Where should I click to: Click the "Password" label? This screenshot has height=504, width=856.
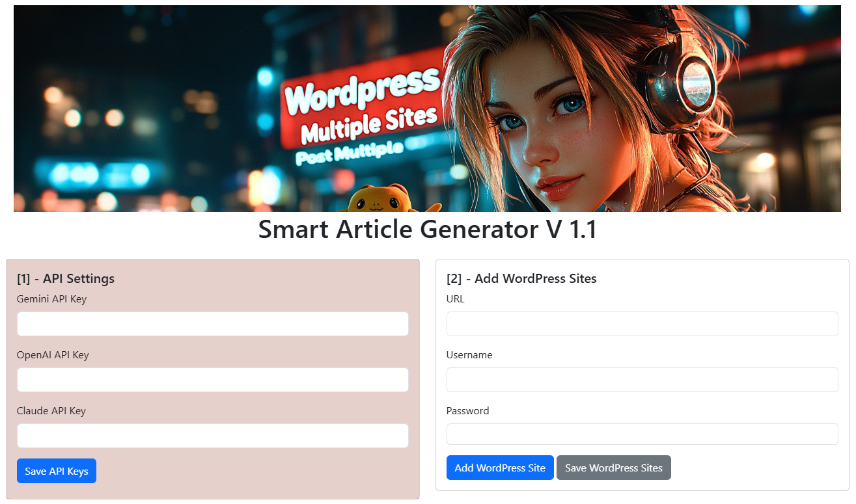pos(467,411)
